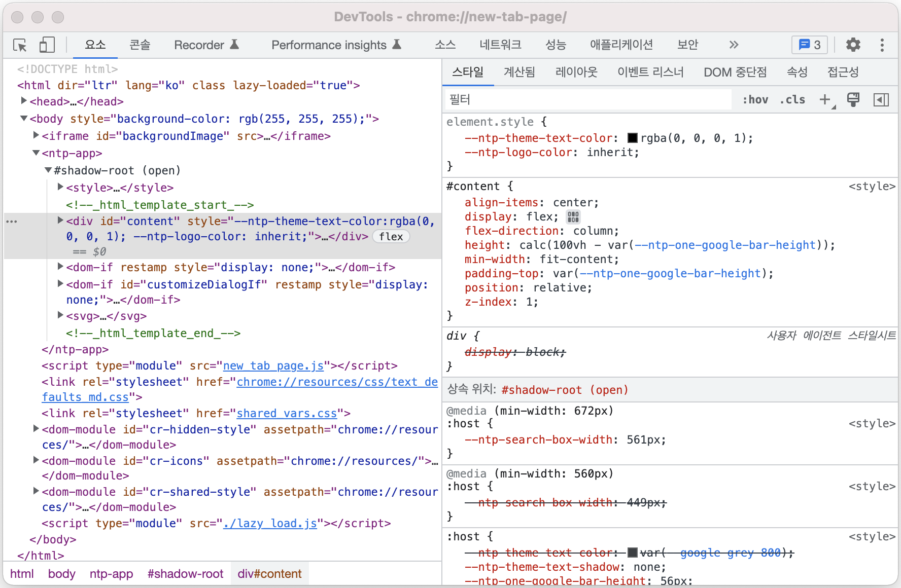This screenshot has width=901, height=588.
Task: Open the shared_vars.css link
Action: (287, 414)
